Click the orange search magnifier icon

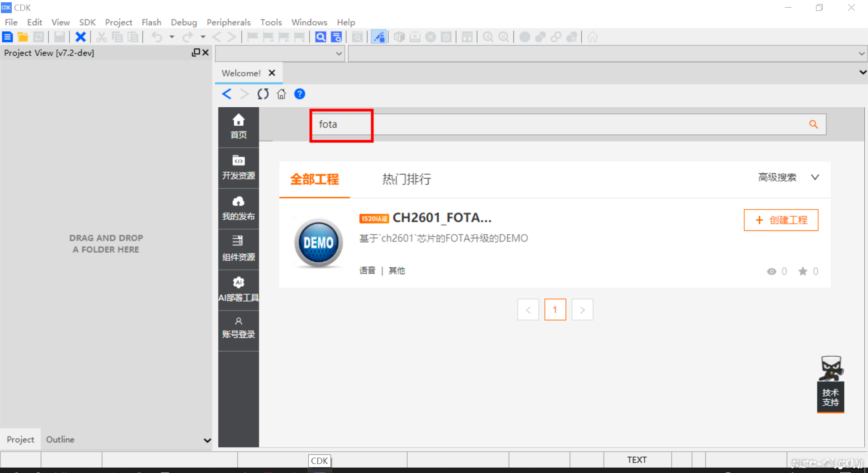813,124
